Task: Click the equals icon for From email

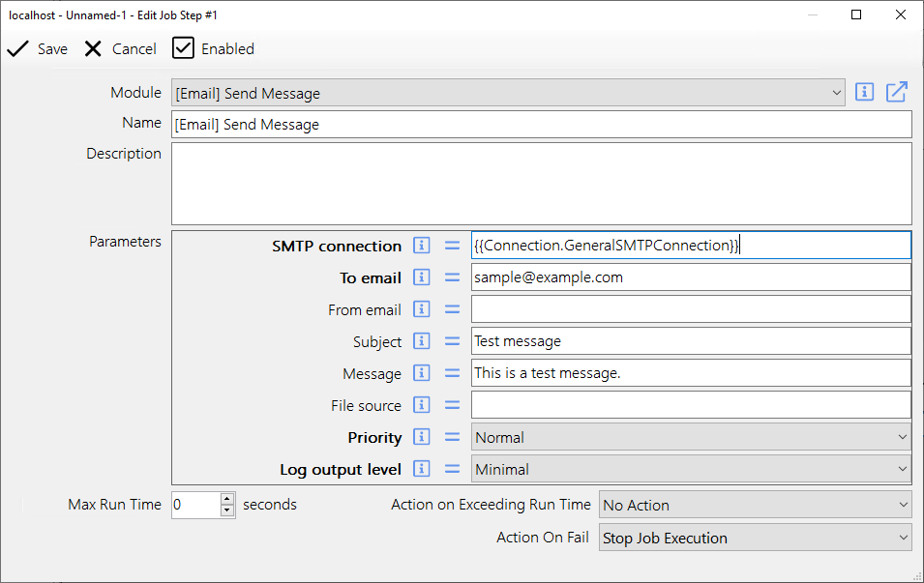Action: pyautogui.click(x=452, y=308)
